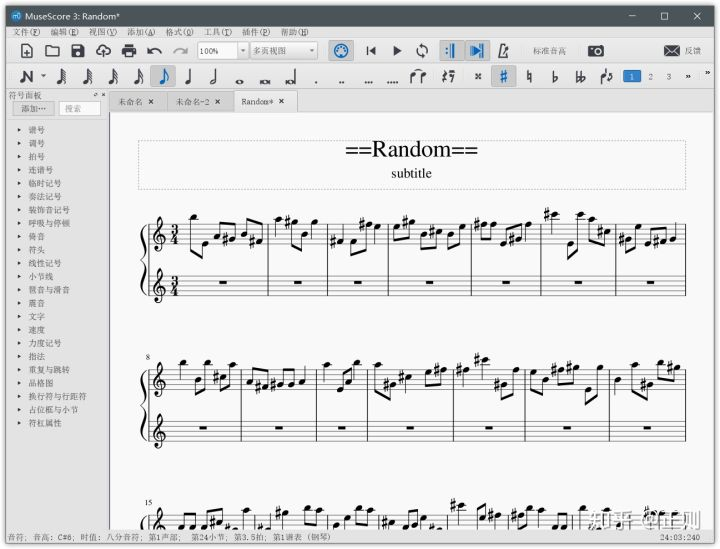Switch to voice 3
The image size is (720, 549).
pyautogui.click(x=669, y=77)
